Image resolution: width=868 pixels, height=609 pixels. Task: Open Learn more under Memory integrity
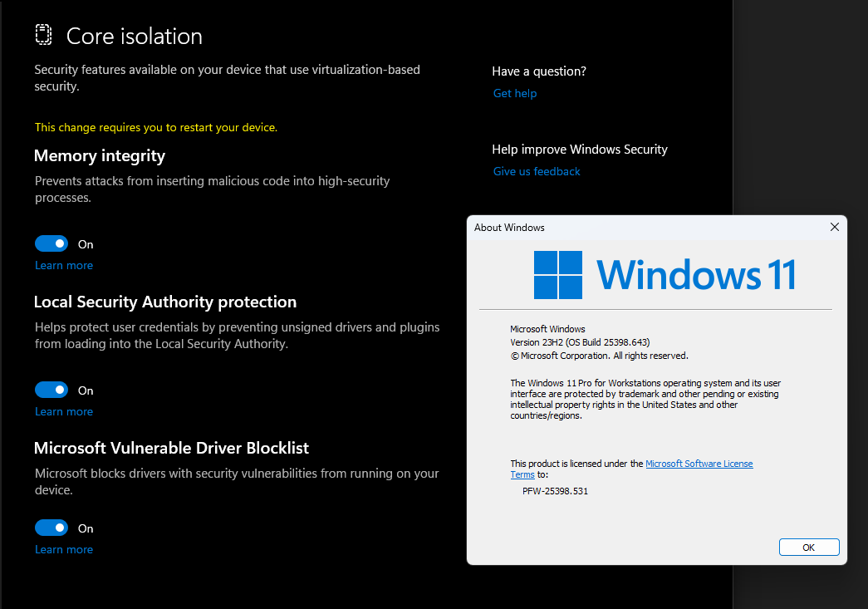tap(64, 266)
